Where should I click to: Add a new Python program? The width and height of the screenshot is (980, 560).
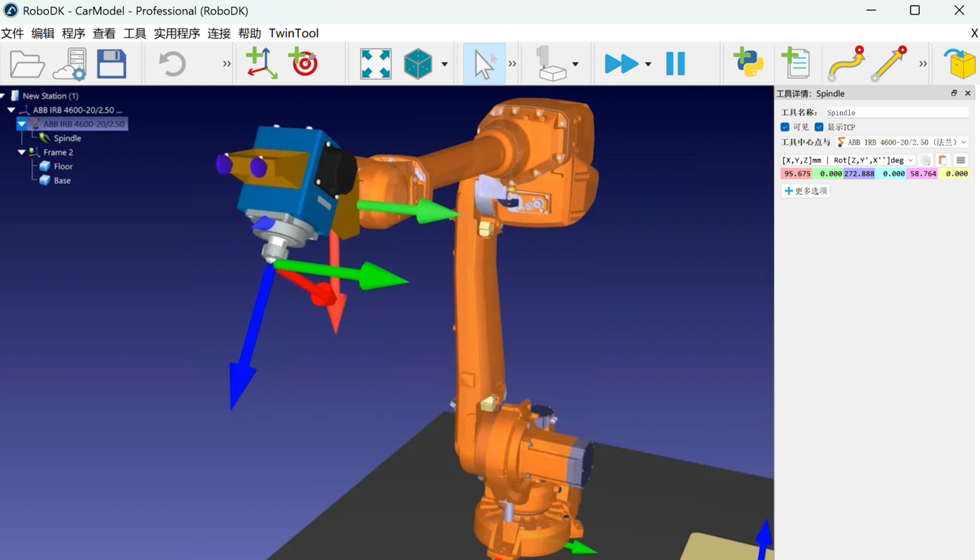tap(748, 64)
